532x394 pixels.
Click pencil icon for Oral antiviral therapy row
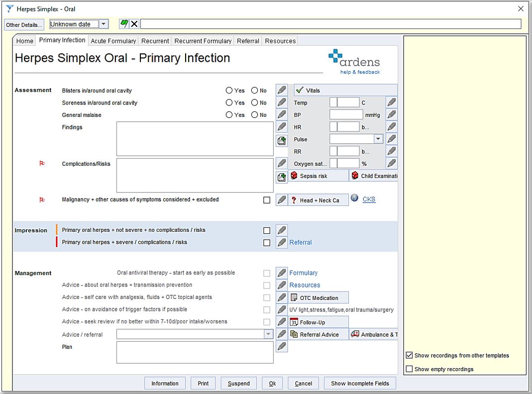pos(282,273)
